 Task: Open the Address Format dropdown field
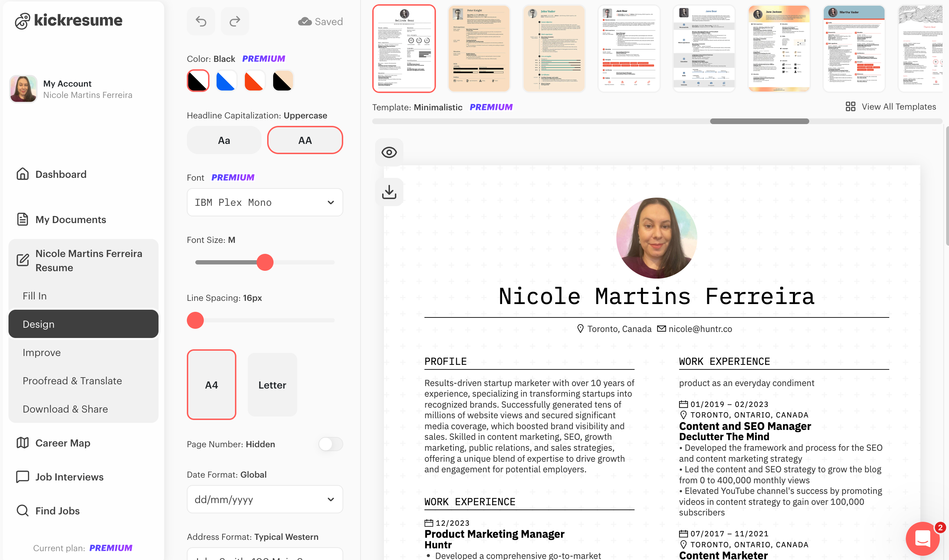(x=264, y=555)
